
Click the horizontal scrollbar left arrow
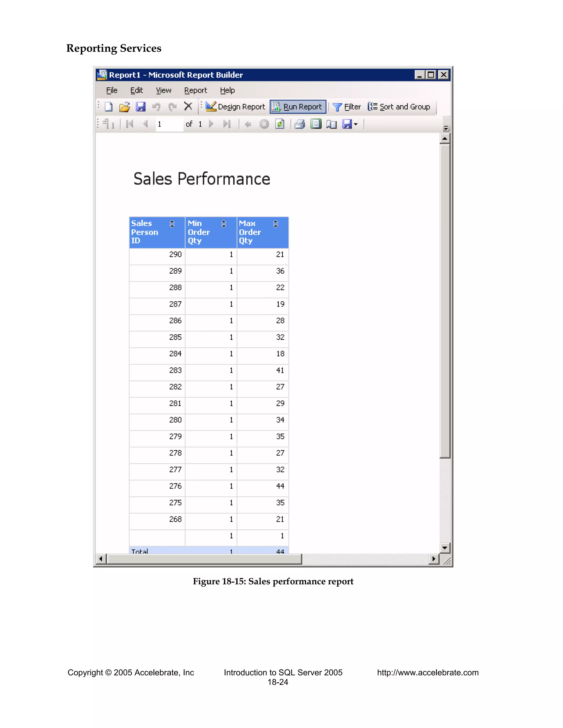(x=101, y=559)
